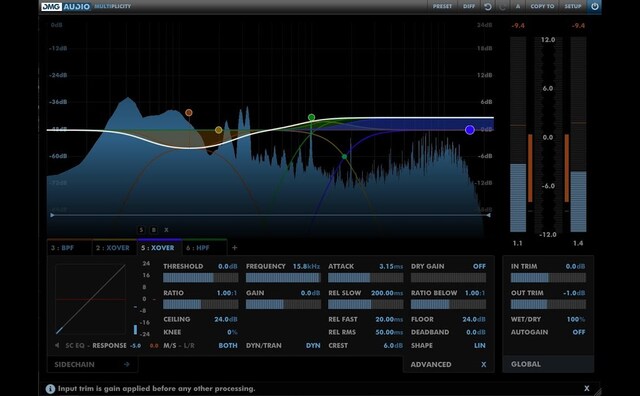640x396 pixels.
Task: Click the DMG Audio logo
Action: pyautogui.click(x=65, y=7)
